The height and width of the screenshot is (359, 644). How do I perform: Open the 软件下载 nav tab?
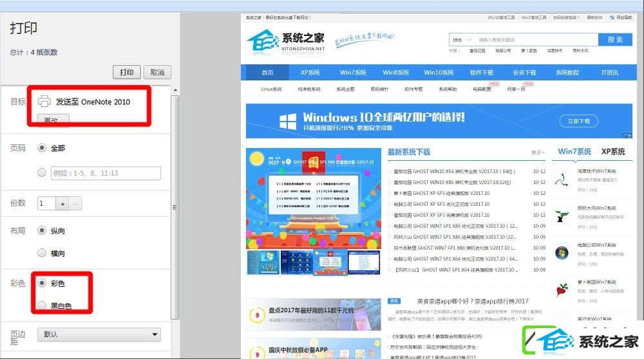(x=482, y=73)
